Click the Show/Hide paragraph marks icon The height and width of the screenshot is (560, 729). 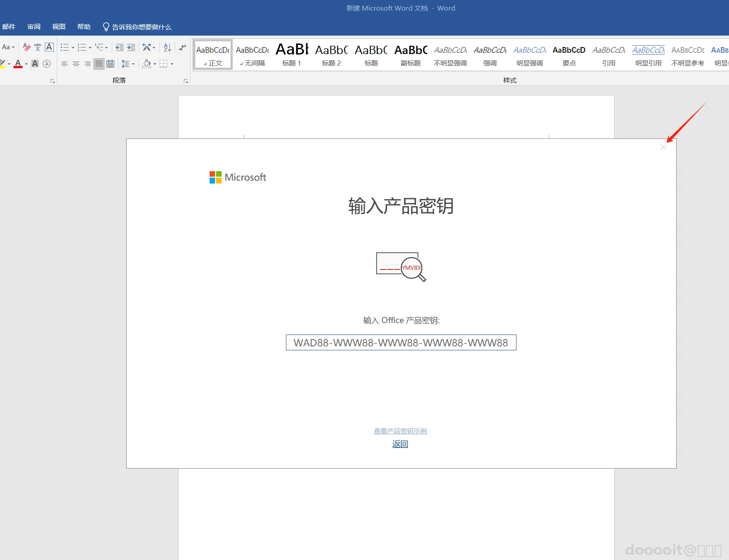[x=182, y=47]
